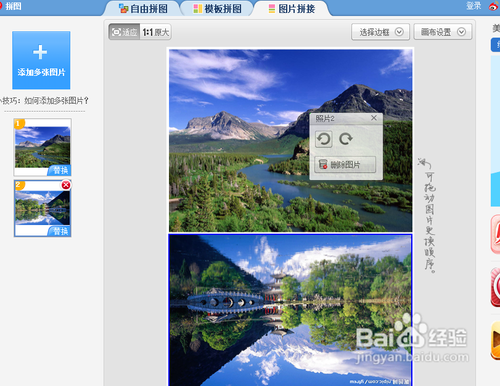Screen dimensions: 500x386
Task: Rotate photo counter-clockwise in 照片2 popup
Action: [x=323, y=139]
